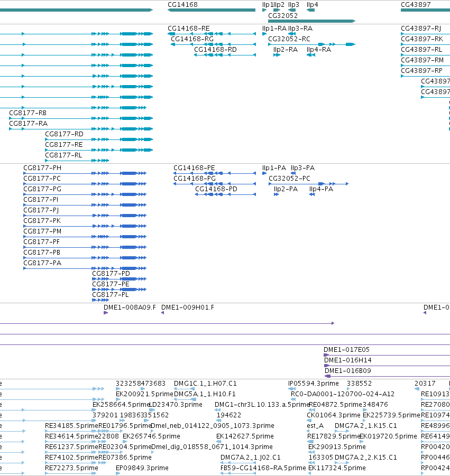Viewport: 450px width, 476px height.
Task: Select the CG32052 gene bar
Action: coord(312,21)
